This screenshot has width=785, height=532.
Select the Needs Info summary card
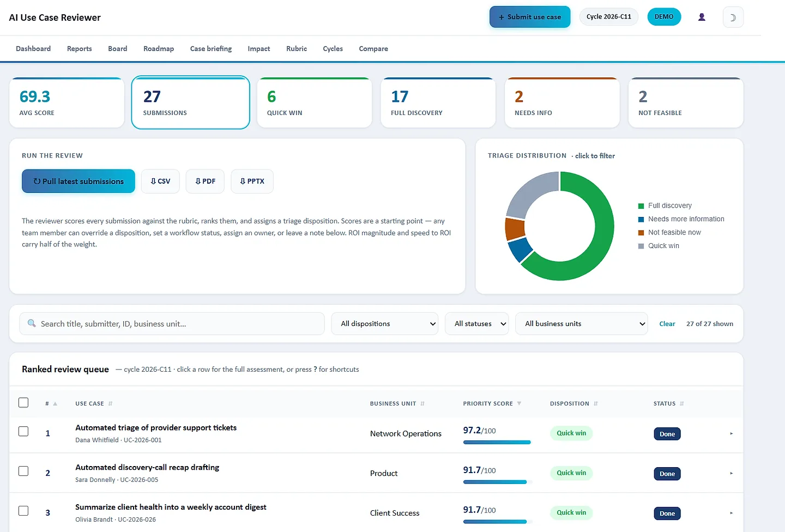click(x=562, y=103)
